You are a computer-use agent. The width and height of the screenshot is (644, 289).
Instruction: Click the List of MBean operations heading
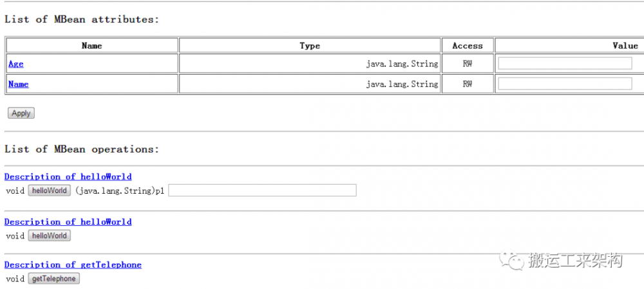[82, 149]
